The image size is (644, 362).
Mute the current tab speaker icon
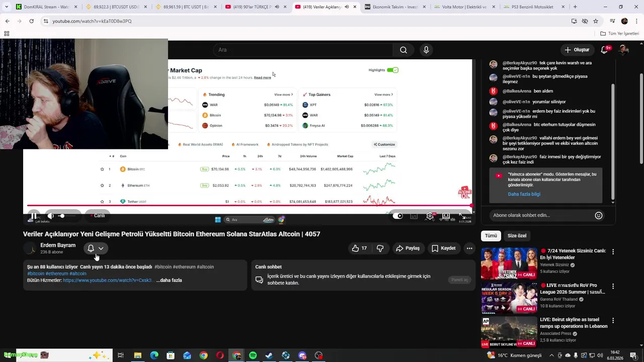(347, 7)
